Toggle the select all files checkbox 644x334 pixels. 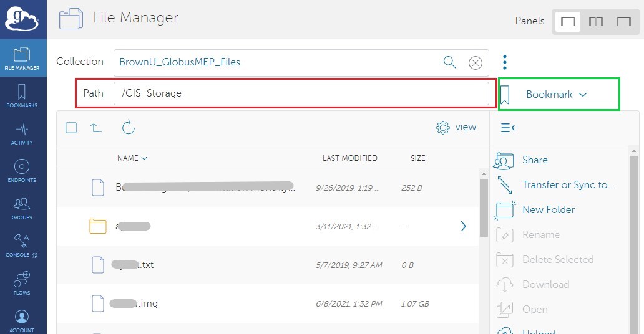pos(71,128)
